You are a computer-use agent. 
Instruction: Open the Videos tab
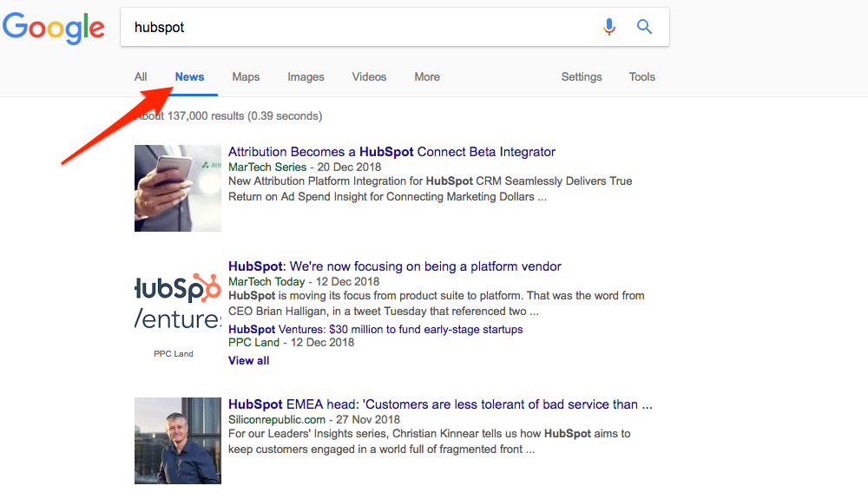369,77
